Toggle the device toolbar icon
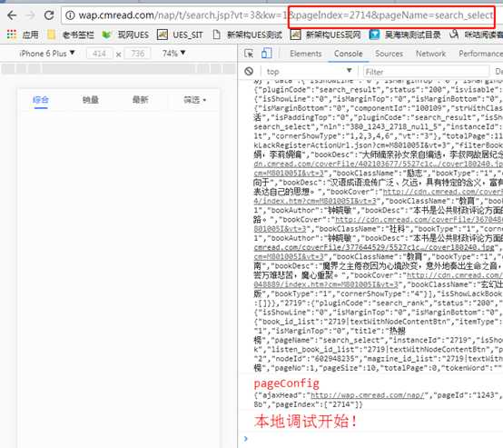 (x=267, y=54)
